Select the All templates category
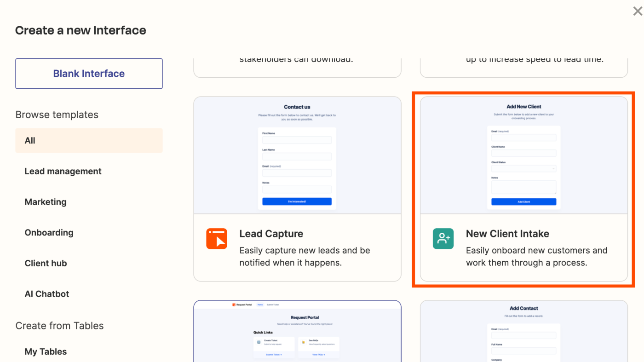This screenshot has width=644, height=362. point(89,140)
